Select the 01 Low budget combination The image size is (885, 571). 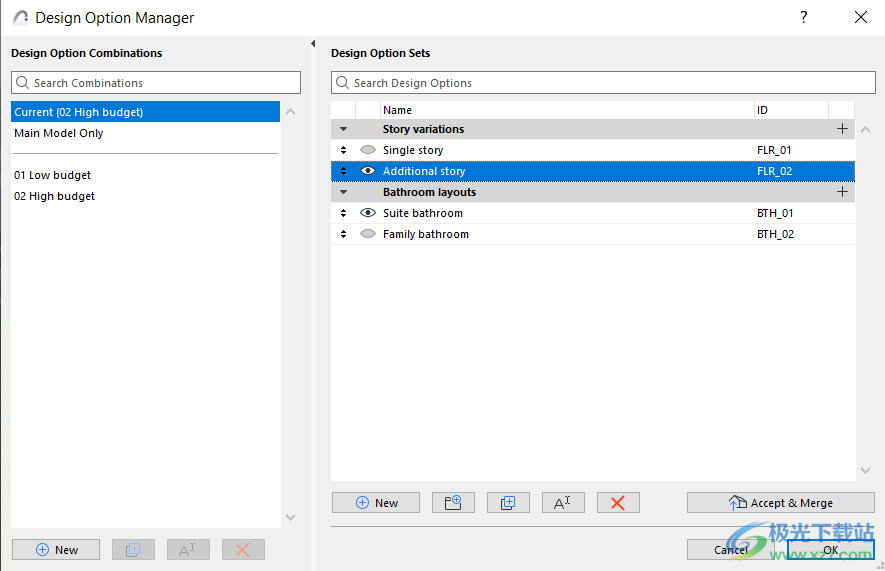click(146, 175)
